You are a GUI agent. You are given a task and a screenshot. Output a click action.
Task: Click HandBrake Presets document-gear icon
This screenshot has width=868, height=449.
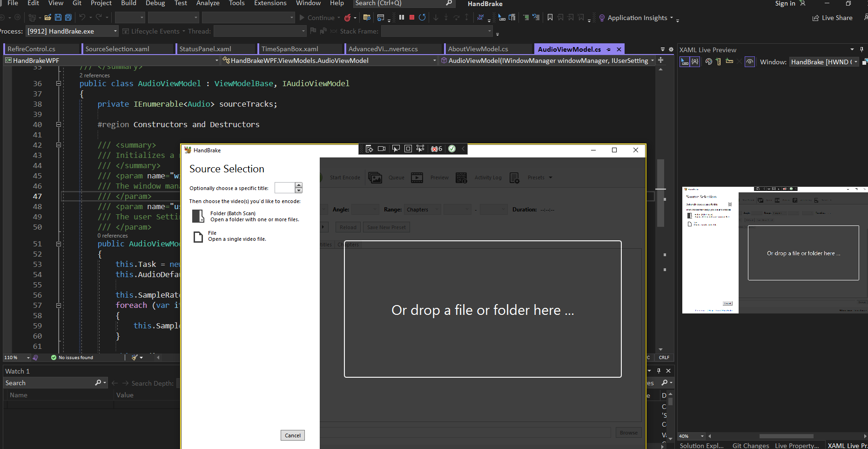pyautogui.click(x=514, y=177)
